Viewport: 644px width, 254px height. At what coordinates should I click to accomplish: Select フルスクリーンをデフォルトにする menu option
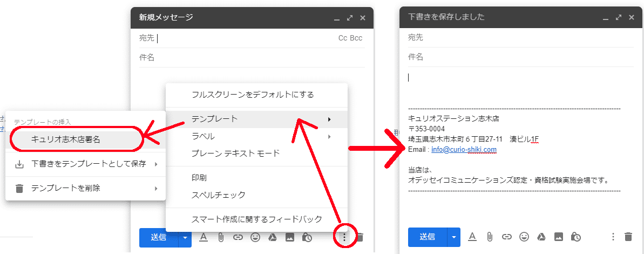[256, 95]
